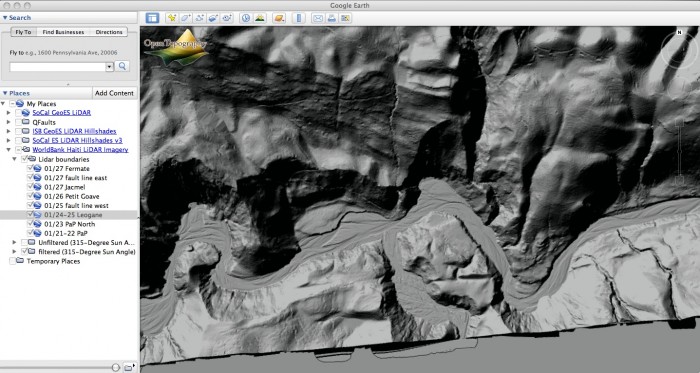Click the print toolbar icon
700x373 pixels.
(x=331, y=18)
